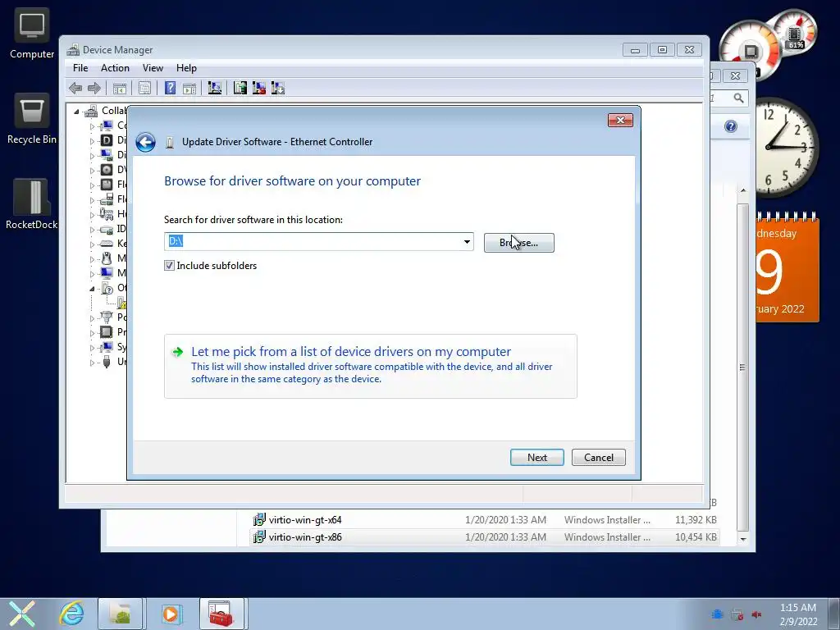Open the File menu in Device Manager
This screenshot has height=630, width=840.
click(80, 68)
